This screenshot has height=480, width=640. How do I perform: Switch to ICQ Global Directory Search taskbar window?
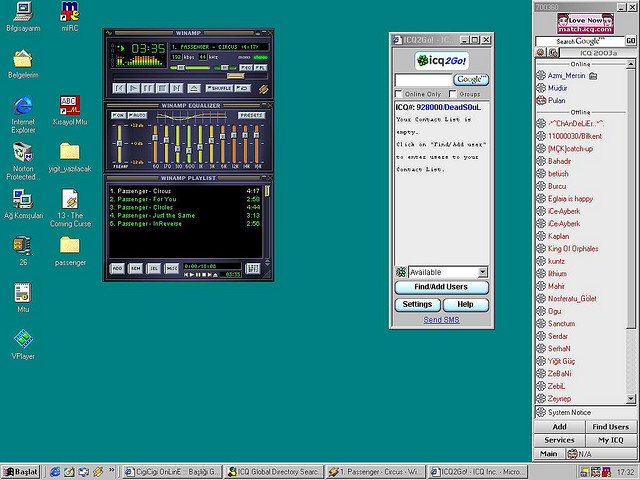click(x=273, y=472)
